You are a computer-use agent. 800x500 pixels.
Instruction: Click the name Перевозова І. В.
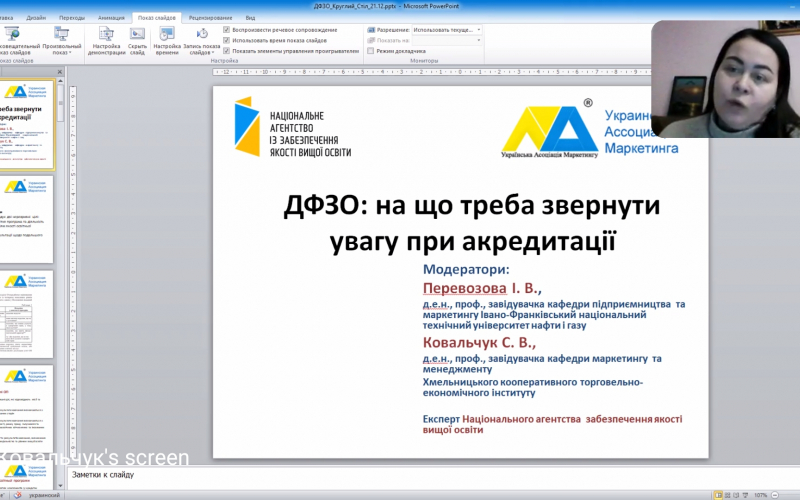482,288
